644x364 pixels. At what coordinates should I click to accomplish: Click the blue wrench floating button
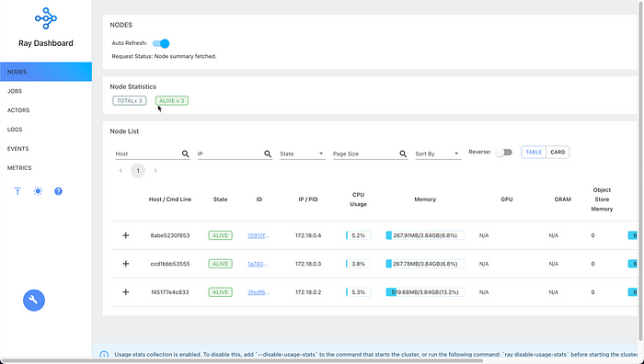tap(34, 301)
